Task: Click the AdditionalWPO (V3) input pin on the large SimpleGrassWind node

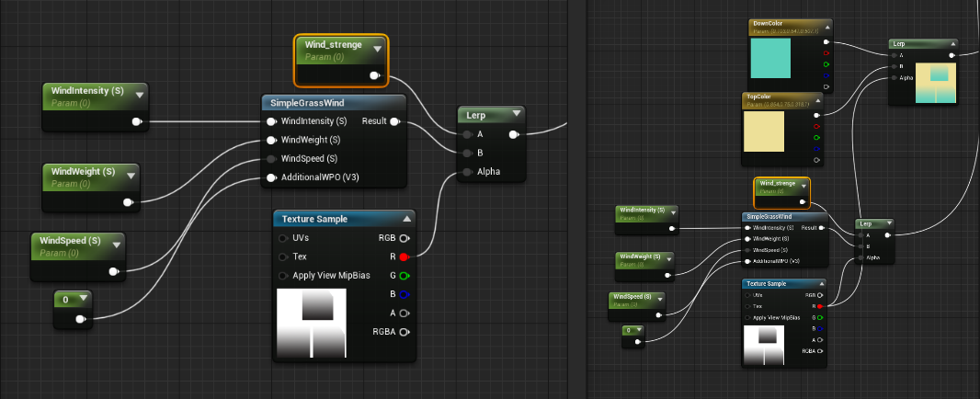Action: (271, 177)
